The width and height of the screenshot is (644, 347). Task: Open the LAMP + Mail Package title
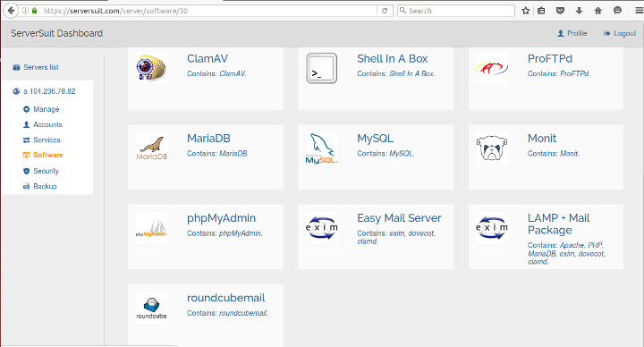(x=558, y=224)
